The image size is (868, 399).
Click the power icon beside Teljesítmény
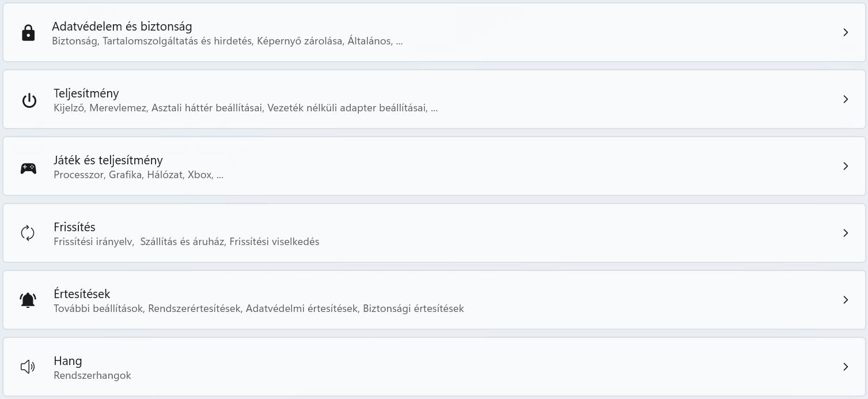pos(29,100)
